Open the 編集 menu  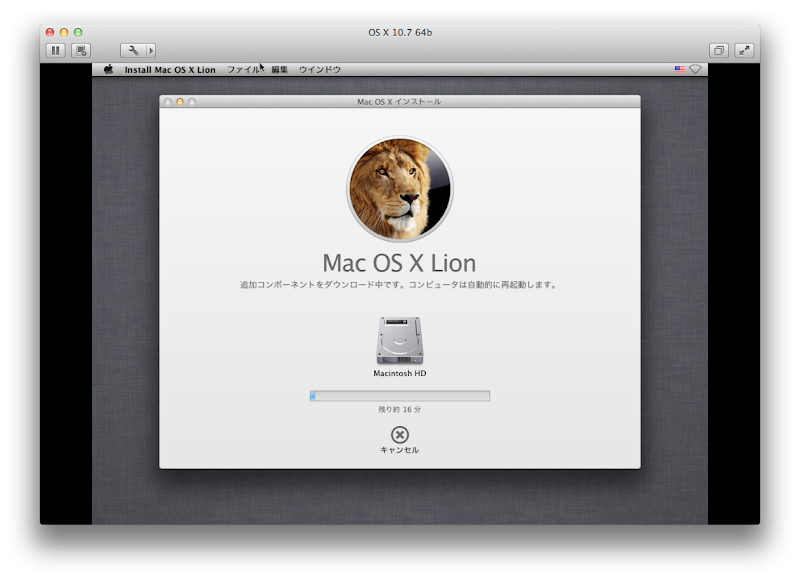(280, 70)
